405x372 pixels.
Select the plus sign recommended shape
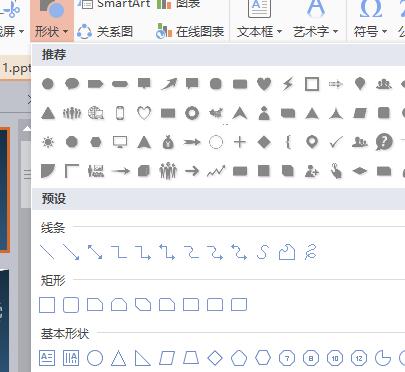click(240, 142)
